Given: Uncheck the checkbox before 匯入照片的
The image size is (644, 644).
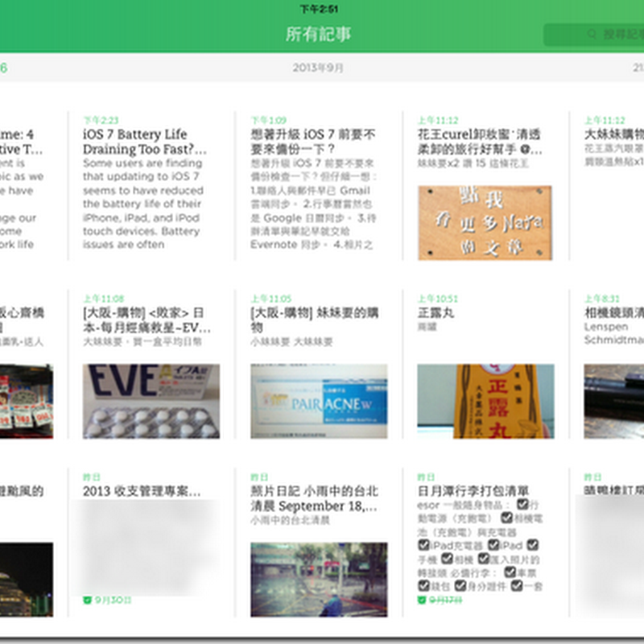Looking at the screenshot, I should [x=484, y=559].
